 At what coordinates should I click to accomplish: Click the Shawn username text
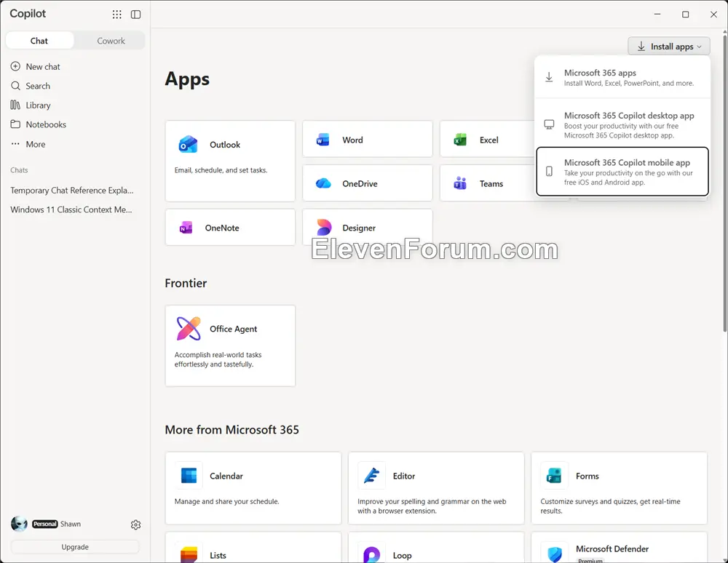point(71,524)
